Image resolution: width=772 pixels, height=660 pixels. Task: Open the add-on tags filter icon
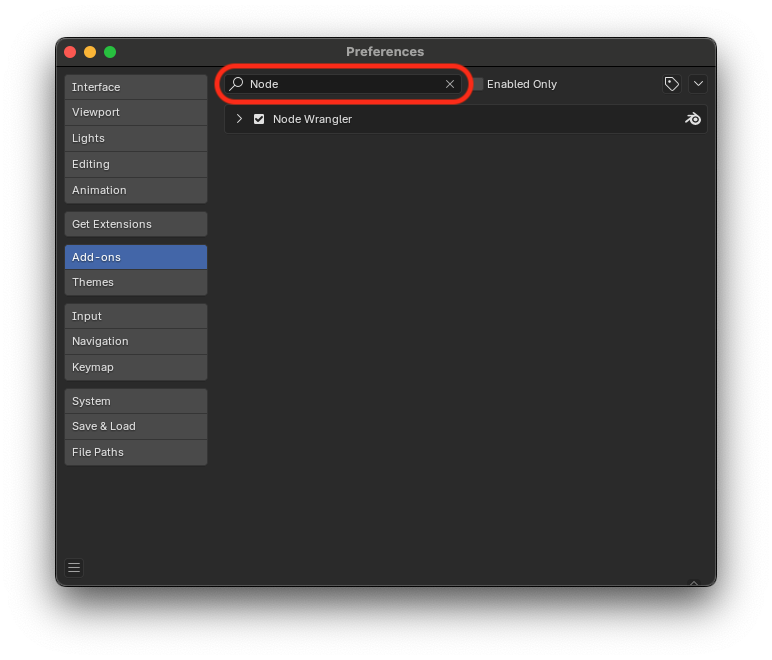672,84
